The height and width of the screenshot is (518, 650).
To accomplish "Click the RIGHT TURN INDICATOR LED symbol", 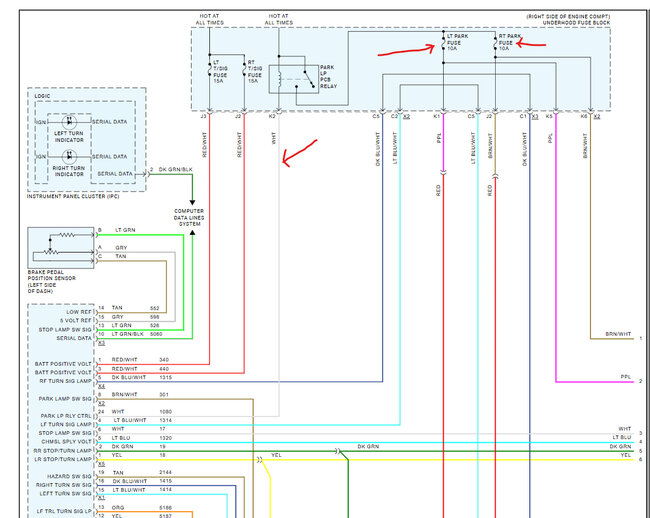I will pos(69,157).
